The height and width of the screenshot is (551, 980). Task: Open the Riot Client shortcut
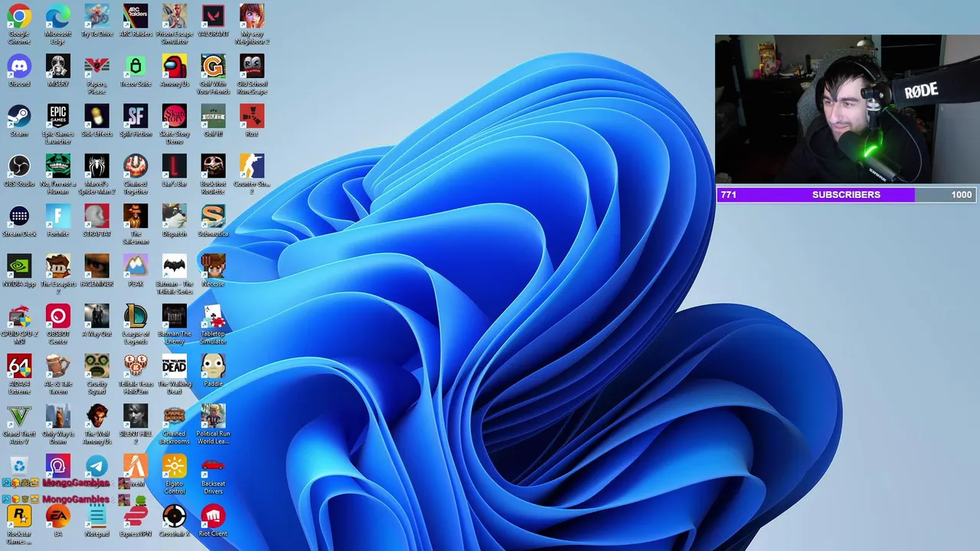click(x=213, y=517)
